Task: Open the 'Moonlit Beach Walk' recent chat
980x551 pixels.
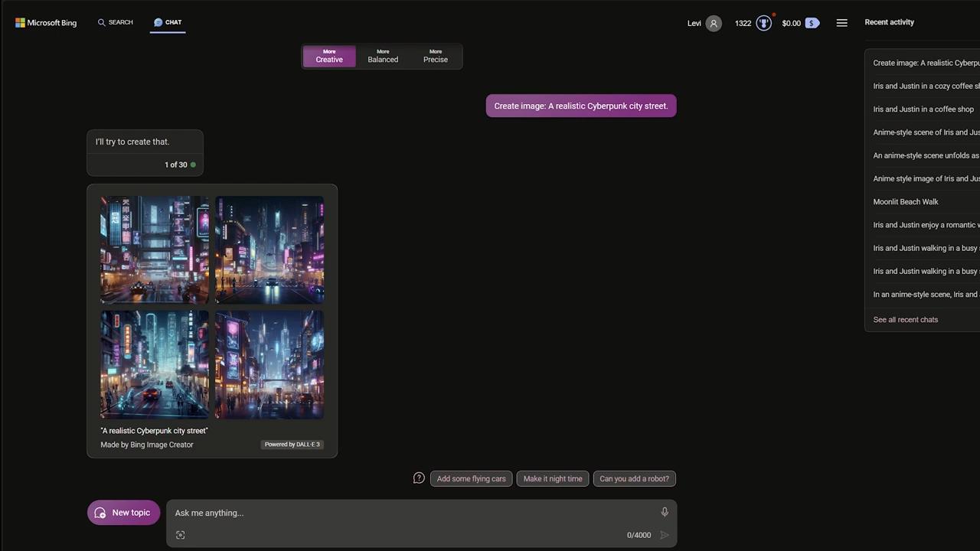Action: coord(905,202)
